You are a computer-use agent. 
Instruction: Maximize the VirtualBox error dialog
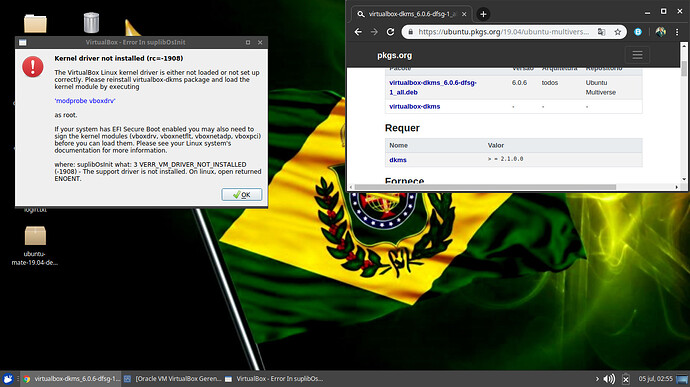point(248,42)
